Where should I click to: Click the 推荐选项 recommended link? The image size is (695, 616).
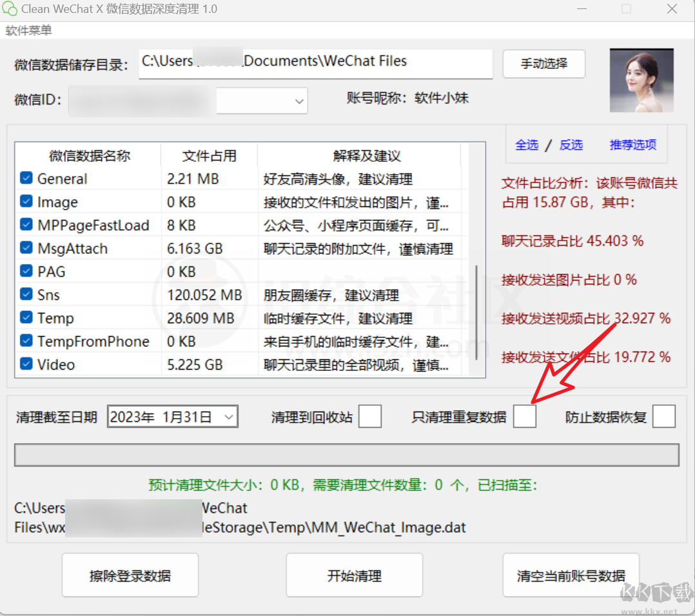coord(632,145)
